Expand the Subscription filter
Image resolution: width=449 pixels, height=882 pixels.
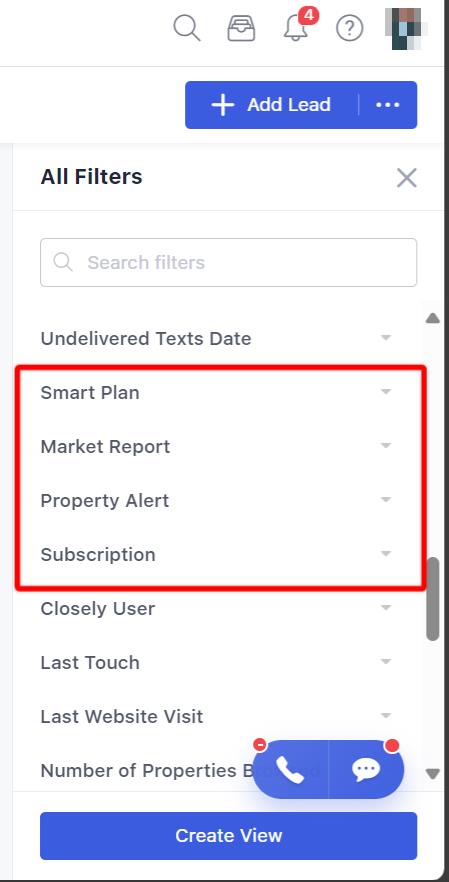click(216, 554)
